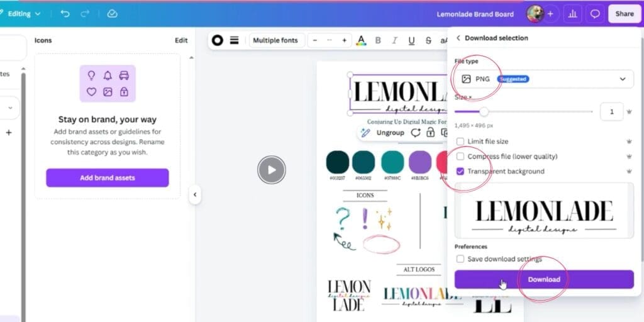Open the analytics bar chart icon
This screenshot has width=644, height=322.
572,14
